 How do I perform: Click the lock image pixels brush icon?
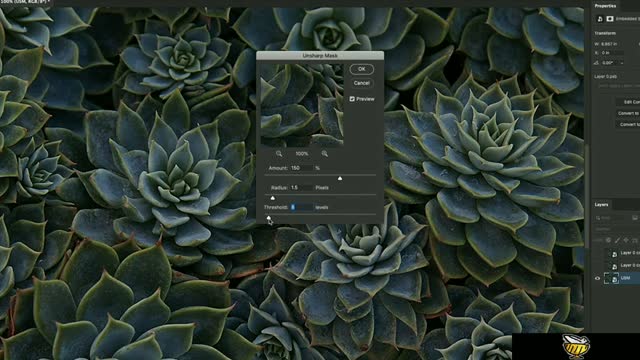click(617, 240)
